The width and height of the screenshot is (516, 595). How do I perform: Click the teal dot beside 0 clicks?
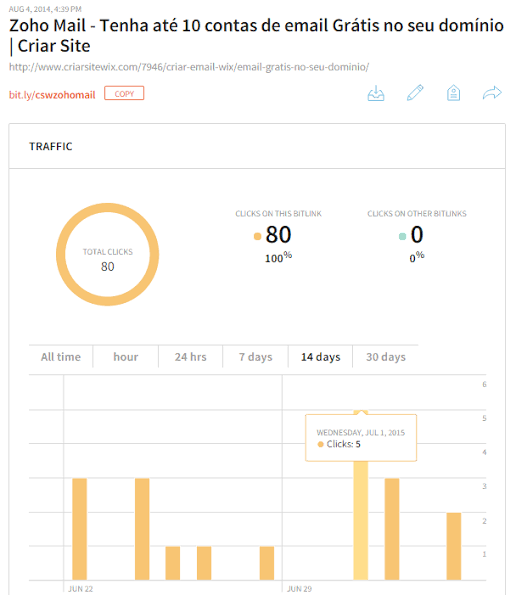point(403,236)
